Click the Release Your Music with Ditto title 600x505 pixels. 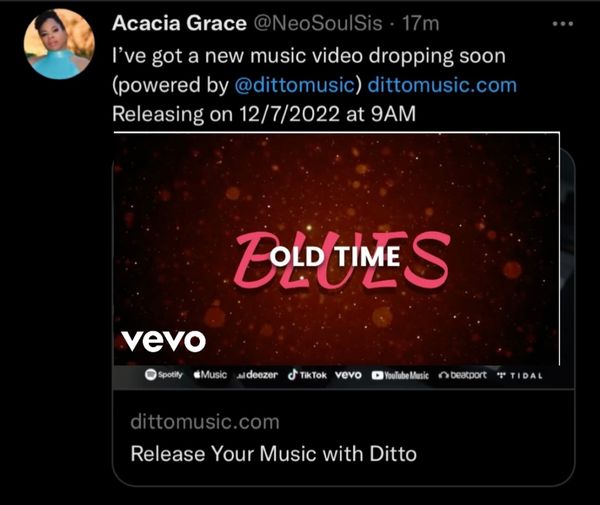[274, 454]
